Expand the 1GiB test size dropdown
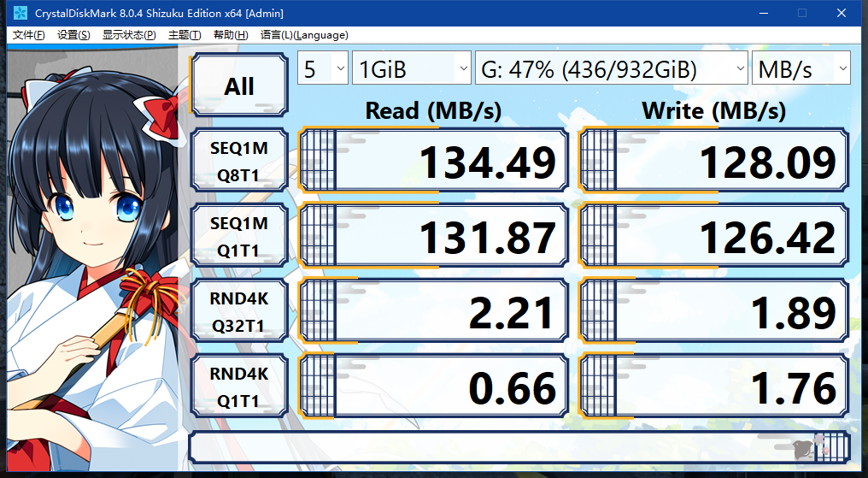The height and width of the screenshot is (478, 868). click(411, 68)
